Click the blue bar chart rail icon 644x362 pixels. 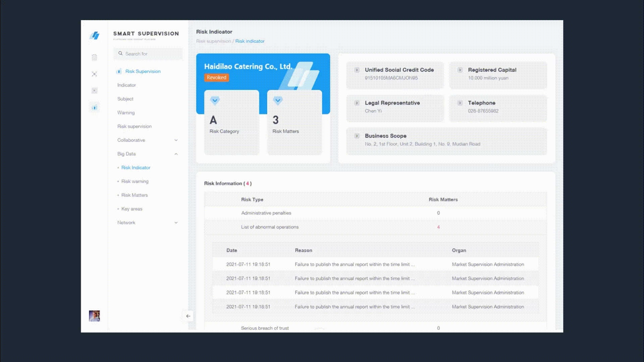coord(95,108)
